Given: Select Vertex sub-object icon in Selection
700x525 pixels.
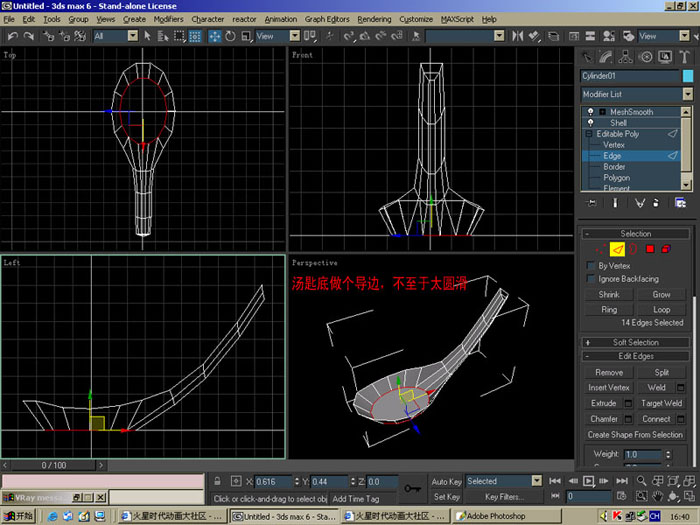Looking at the screenshot, I should pos(601,249).
